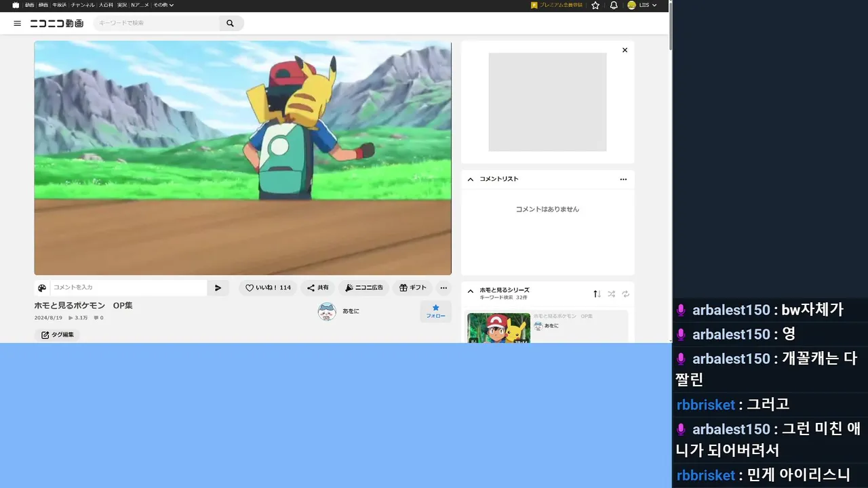Viewport: 868px width, 488px height.
Task: Open uploader name あをに link
Action: pyautogui.click(x=351, y=311)
